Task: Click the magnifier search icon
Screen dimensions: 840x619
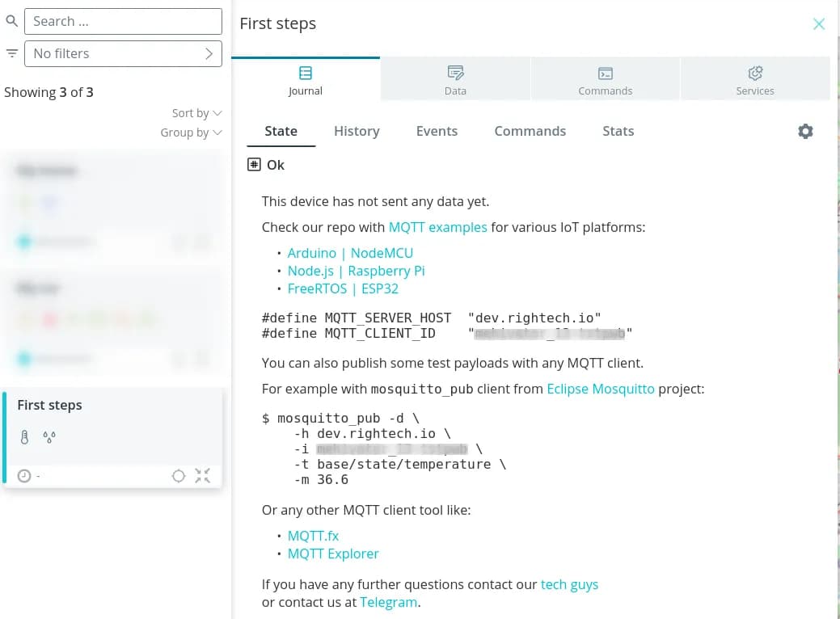Action: pyautogui.click(x=12, y=21)
